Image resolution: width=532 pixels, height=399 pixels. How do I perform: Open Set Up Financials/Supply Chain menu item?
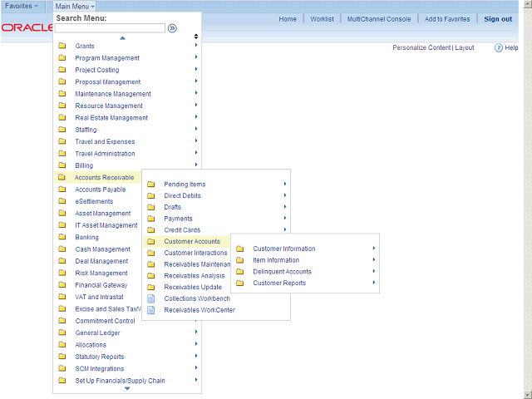click(120, 381)
